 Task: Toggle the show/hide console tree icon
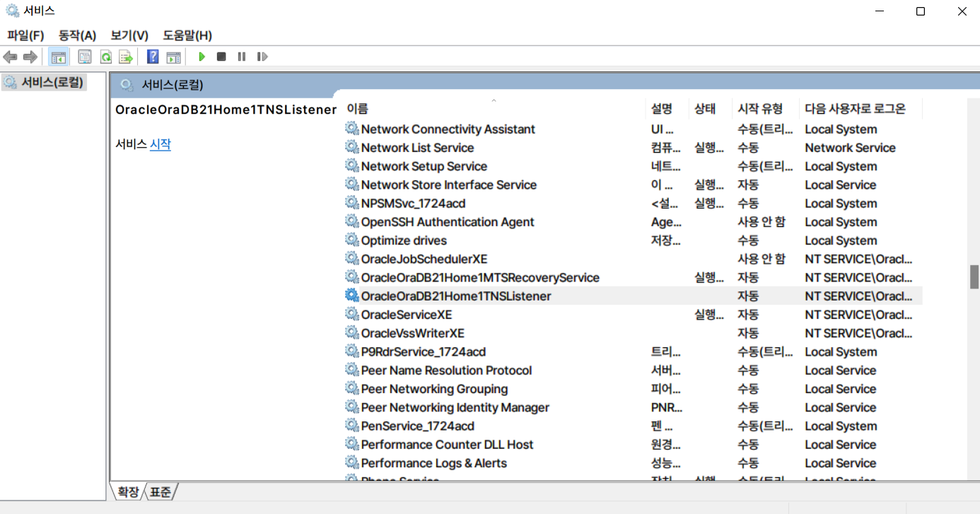coord(59,57)
